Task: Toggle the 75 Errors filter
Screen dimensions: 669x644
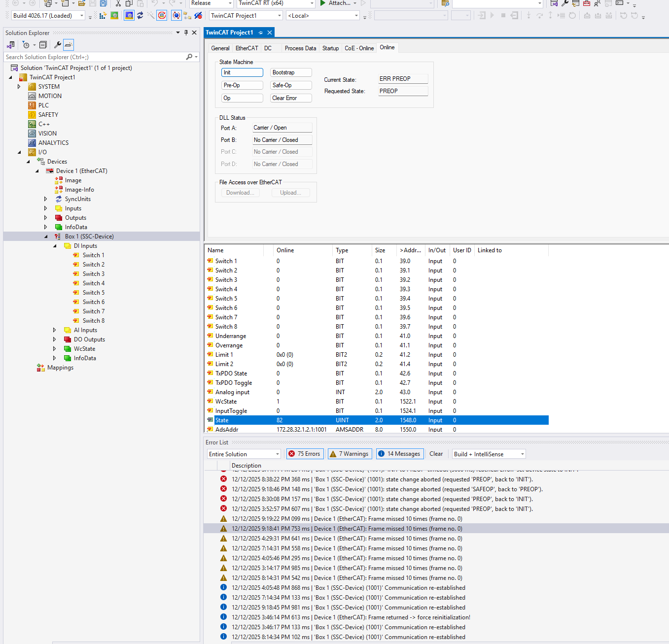Action: 304,454
